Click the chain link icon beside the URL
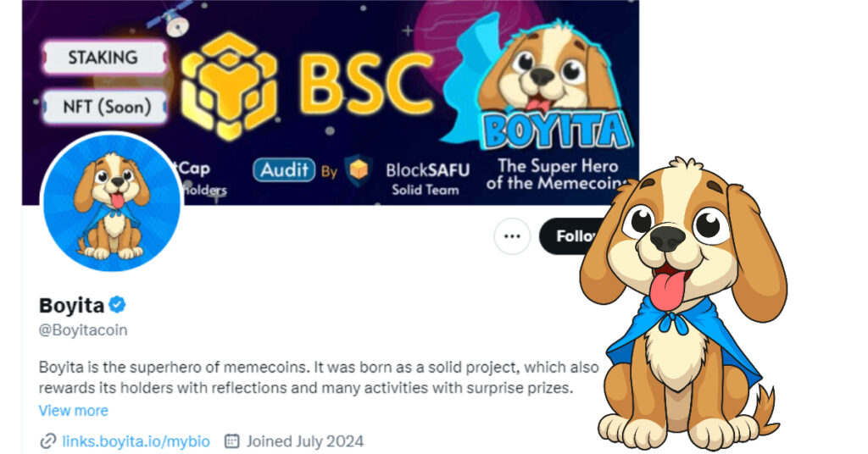This screenshot has height=454, width=868. 48,441
